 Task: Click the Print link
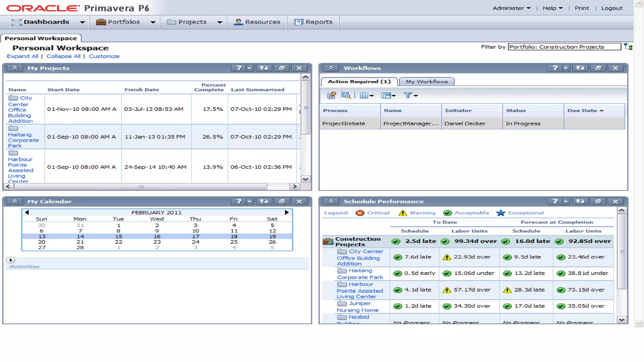[582, 8]
